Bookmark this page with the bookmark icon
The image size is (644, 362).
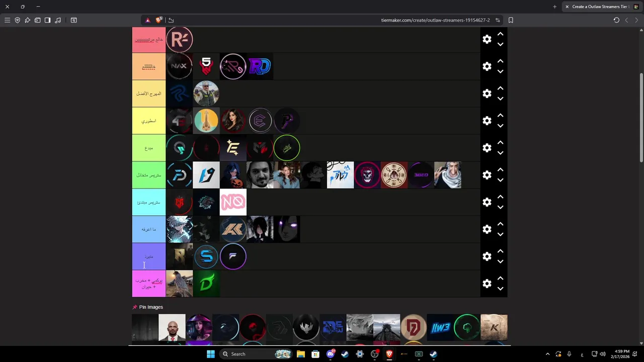(511, 20)
